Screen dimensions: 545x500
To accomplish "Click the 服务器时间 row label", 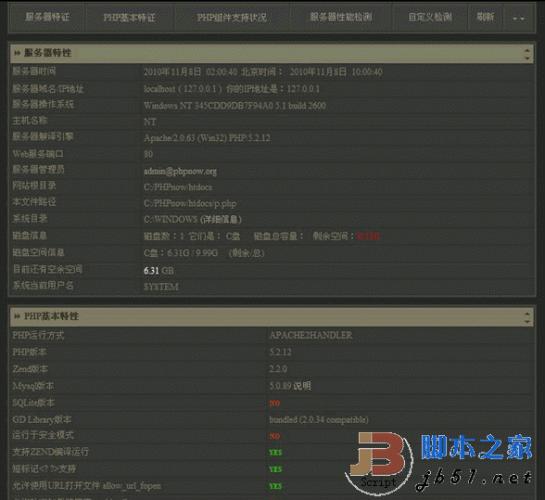I will point(34,71).
